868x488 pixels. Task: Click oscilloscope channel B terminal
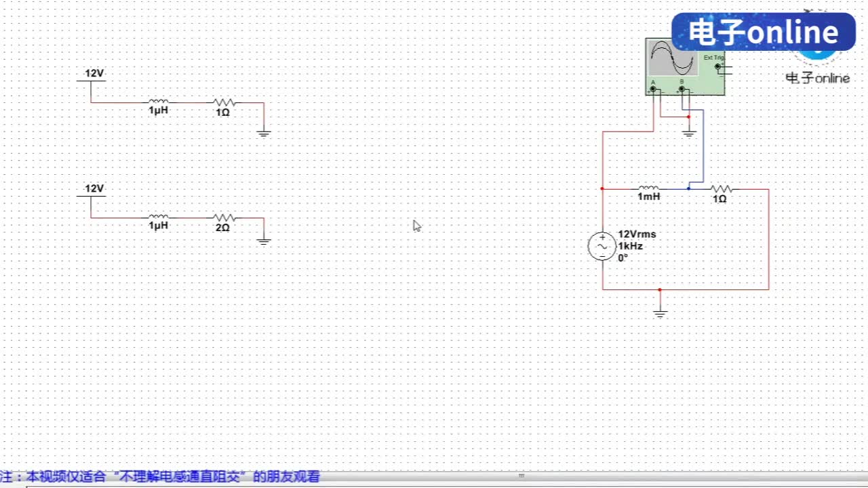point(682,88)
